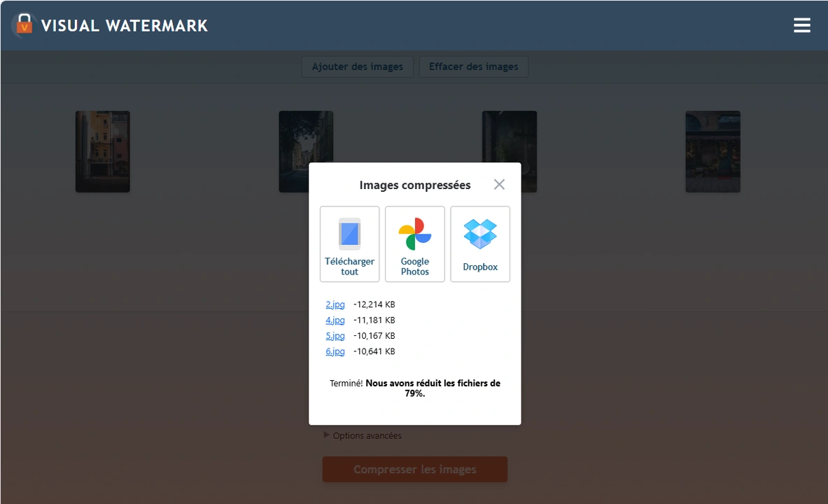Click the VISUAL WATERMARK title text
Screen dimensions: 828x504
point(125,25)
